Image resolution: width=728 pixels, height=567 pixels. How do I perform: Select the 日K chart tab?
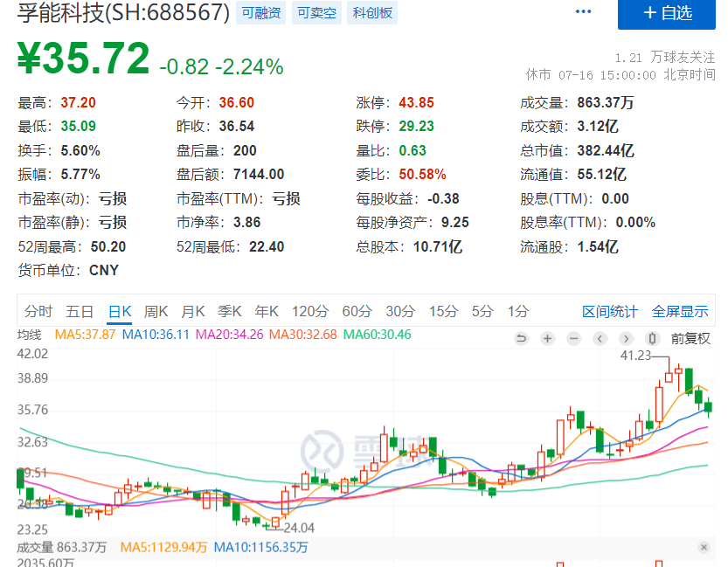[x=120, y=311]
